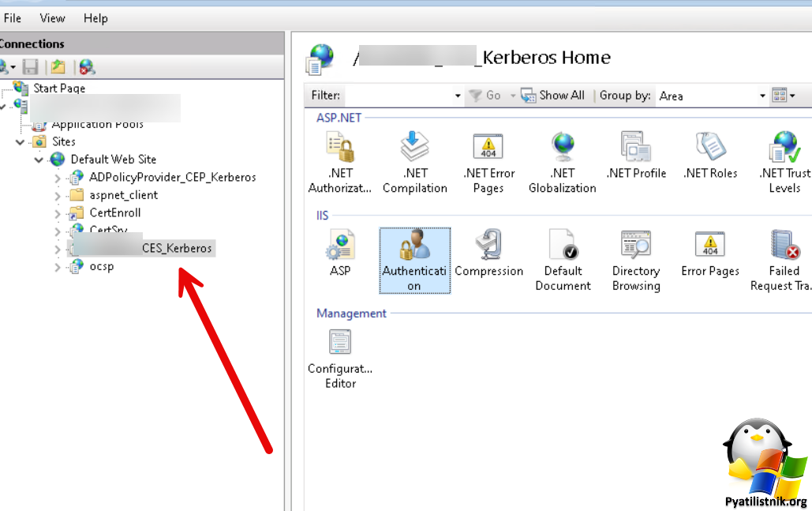The width and height of the screenshot is (812, 511).
Task: Select the Sites tree item
Action: tap(64, 141)
